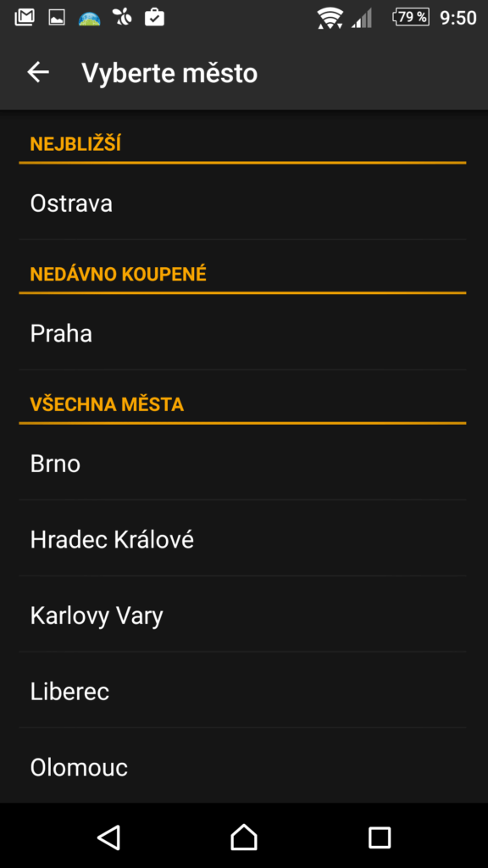
Task: Pick Hradec Králové from the list
Action: [x=242, y=538]
